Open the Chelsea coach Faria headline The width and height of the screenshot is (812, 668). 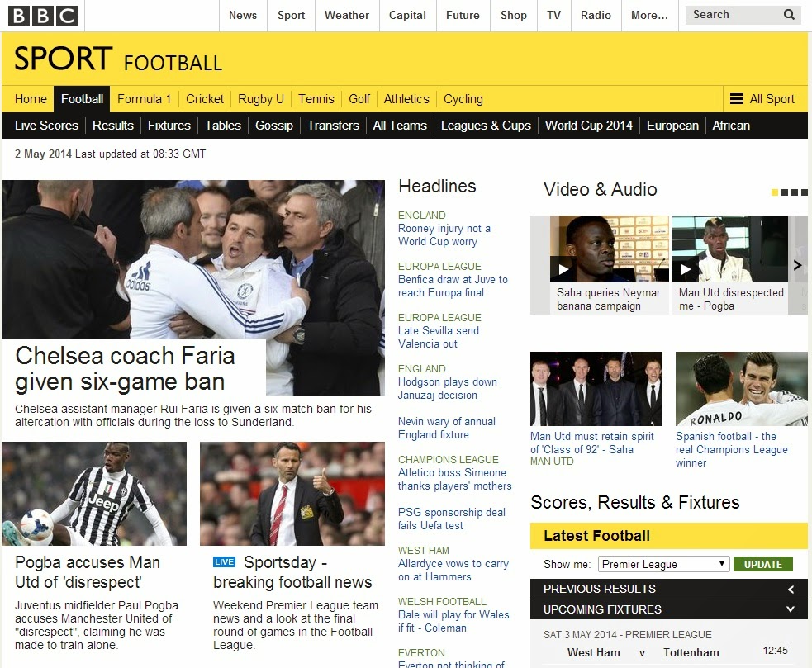click(x=125, y=369)
